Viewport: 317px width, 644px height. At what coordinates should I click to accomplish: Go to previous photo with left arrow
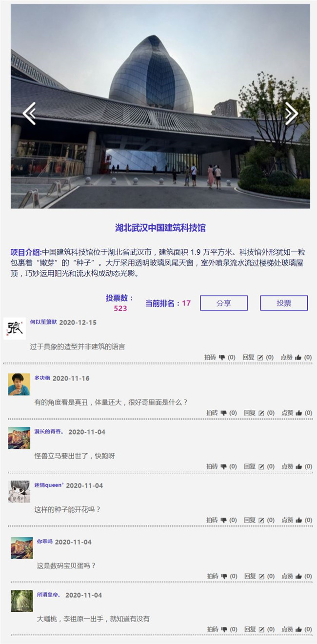point(29,113)
